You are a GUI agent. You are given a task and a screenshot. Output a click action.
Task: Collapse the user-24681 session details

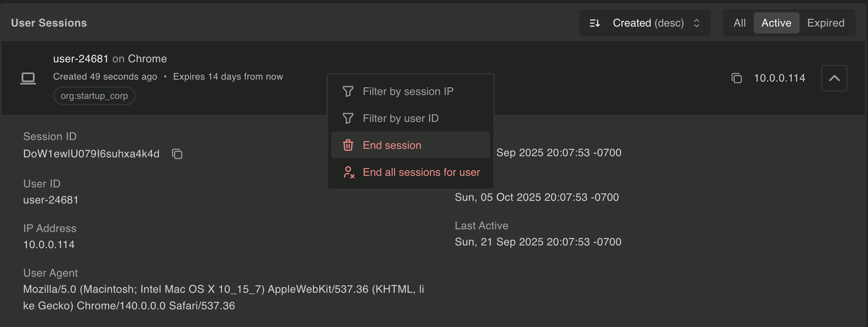coord(834,78)
